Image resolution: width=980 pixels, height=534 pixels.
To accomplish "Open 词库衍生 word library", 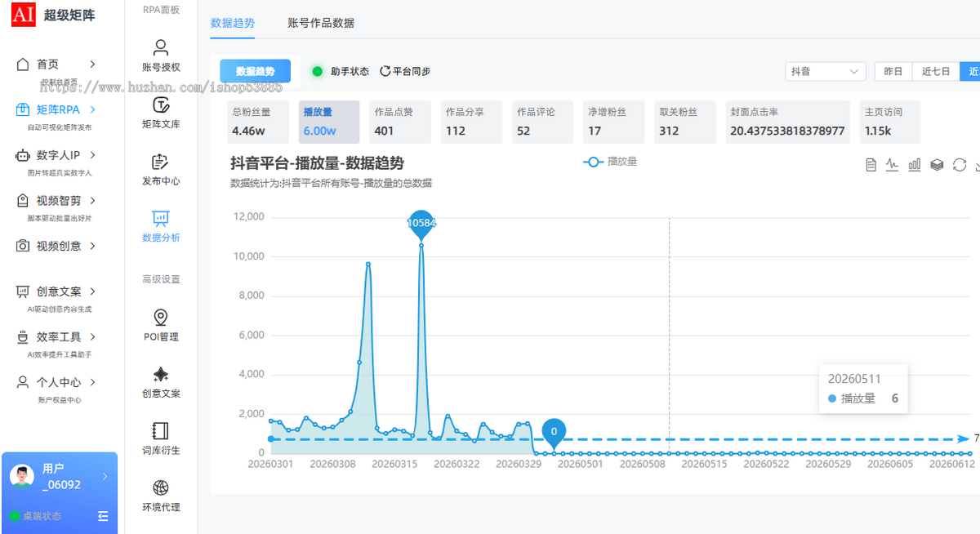I will click(x=161, y=438).
